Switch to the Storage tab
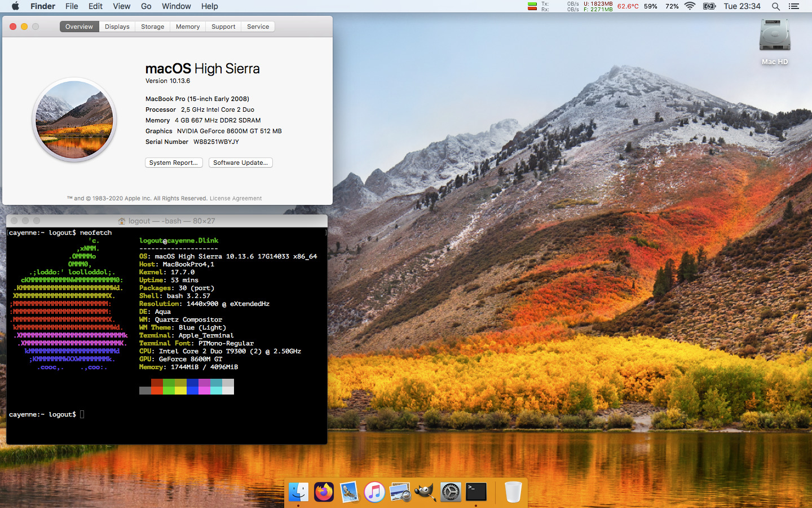812x508 pixels. (x=152, y=27)
